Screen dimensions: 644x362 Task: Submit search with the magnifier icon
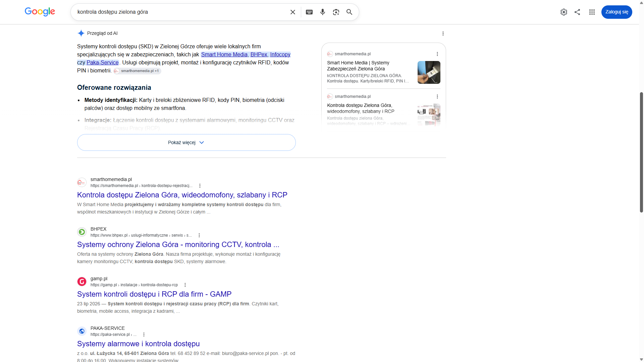350,12
